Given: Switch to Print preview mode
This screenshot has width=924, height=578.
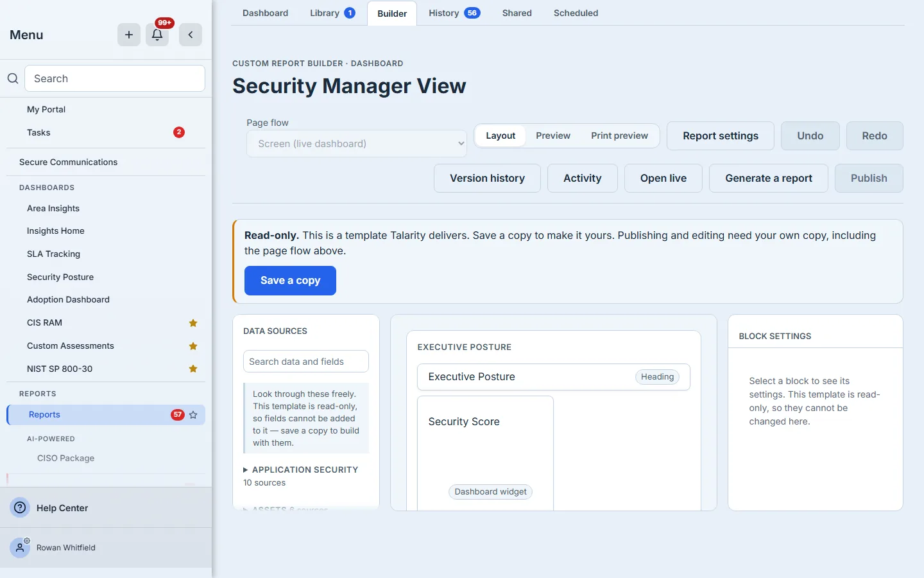Looking at the screenshot, I should click(x=619, y=136).
